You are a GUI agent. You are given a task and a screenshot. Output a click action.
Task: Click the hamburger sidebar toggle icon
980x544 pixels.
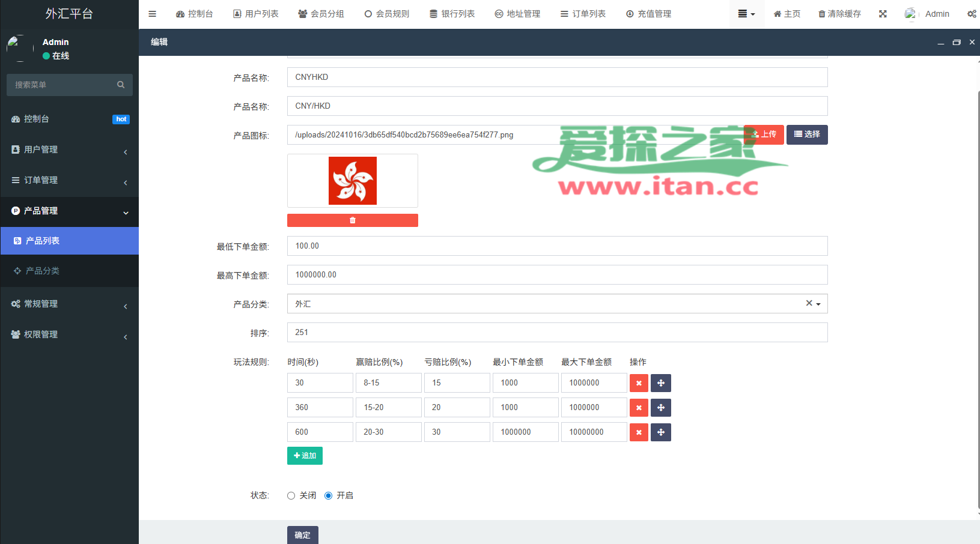(x=152, y=14)
